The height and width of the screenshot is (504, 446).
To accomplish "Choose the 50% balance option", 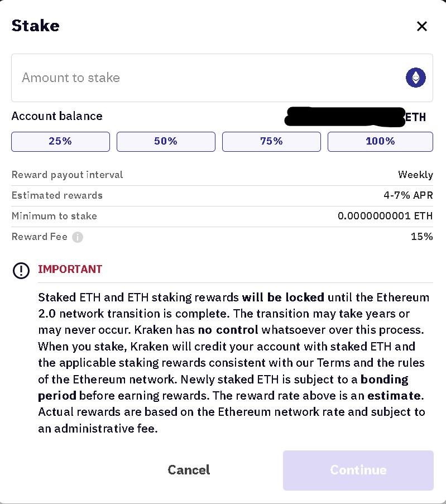I will pos(166,141).
